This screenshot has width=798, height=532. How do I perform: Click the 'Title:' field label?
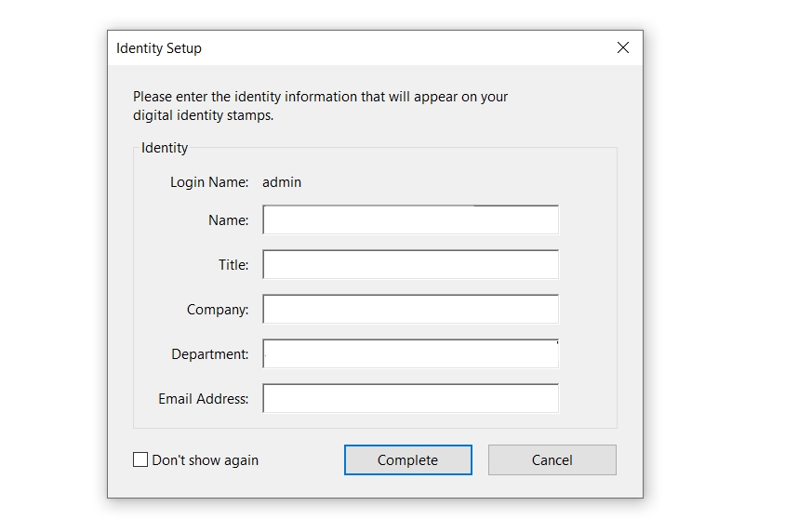point(233,265)
